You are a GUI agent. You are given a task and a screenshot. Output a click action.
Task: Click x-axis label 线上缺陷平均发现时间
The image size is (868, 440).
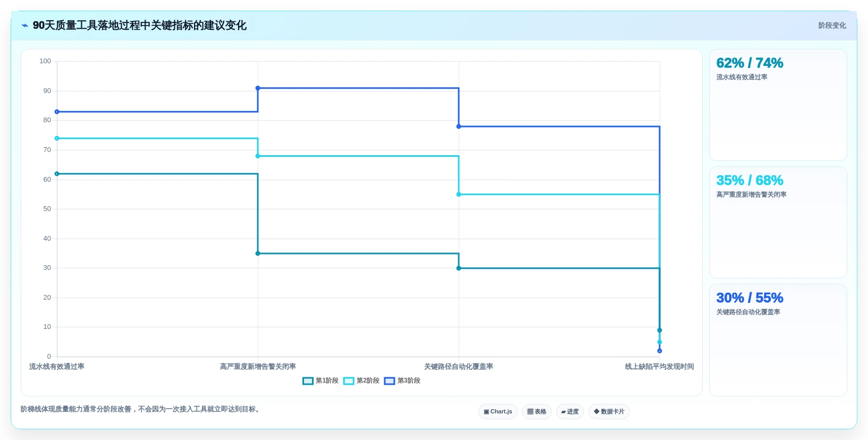point(660,367)
